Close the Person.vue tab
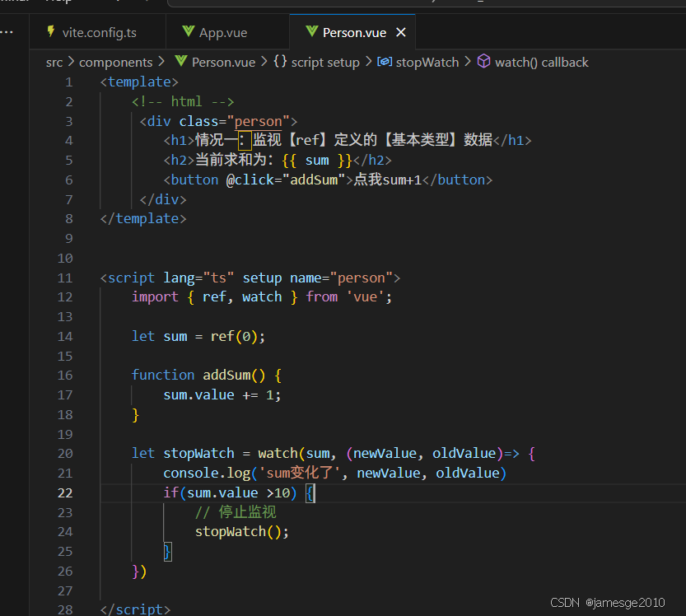The width and height of the screenshot is (686, 616). [401, 32]
